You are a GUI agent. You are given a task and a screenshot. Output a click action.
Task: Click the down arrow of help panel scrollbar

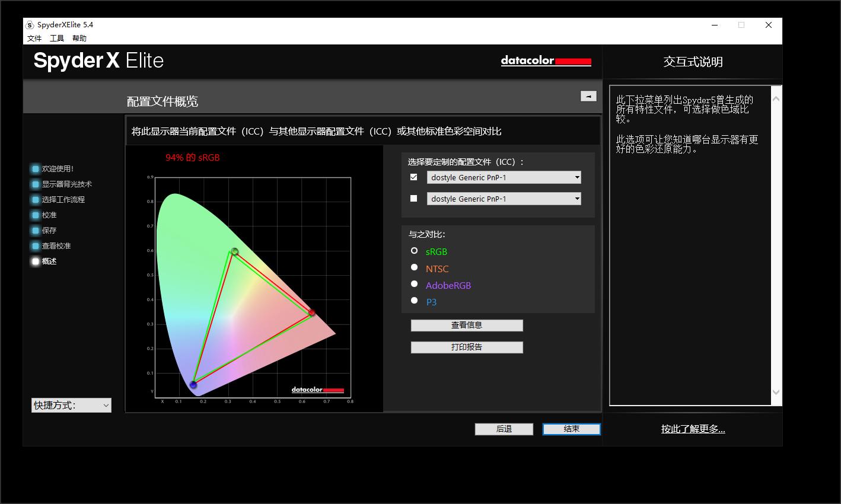(776, 392)
